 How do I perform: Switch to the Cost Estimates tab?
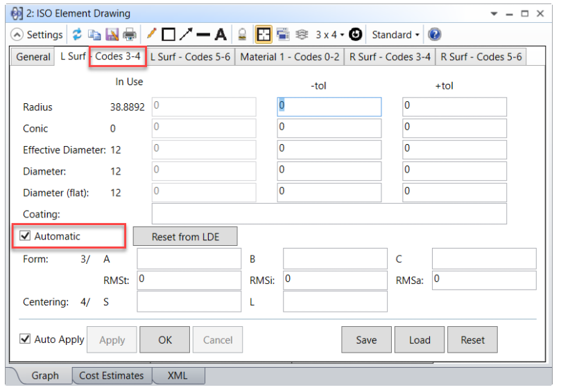pos(111,375)
